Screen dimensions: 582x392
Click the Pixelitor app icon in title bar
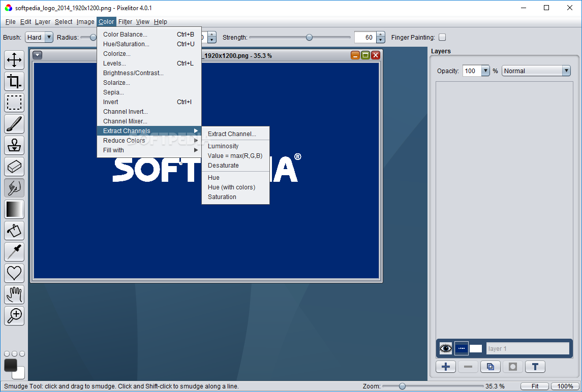[x=8, y=8]
